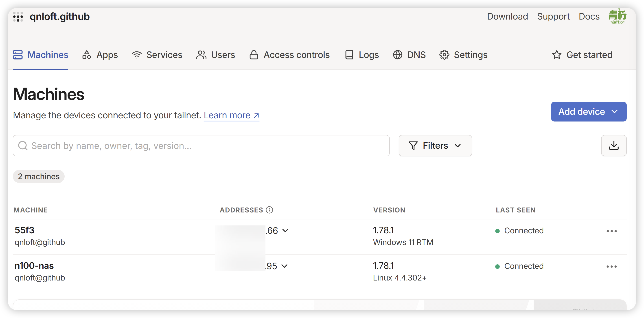The image size is (644, 318).
Task: Click the n100-nas owner qnloft@github
Action: (40, 278)
